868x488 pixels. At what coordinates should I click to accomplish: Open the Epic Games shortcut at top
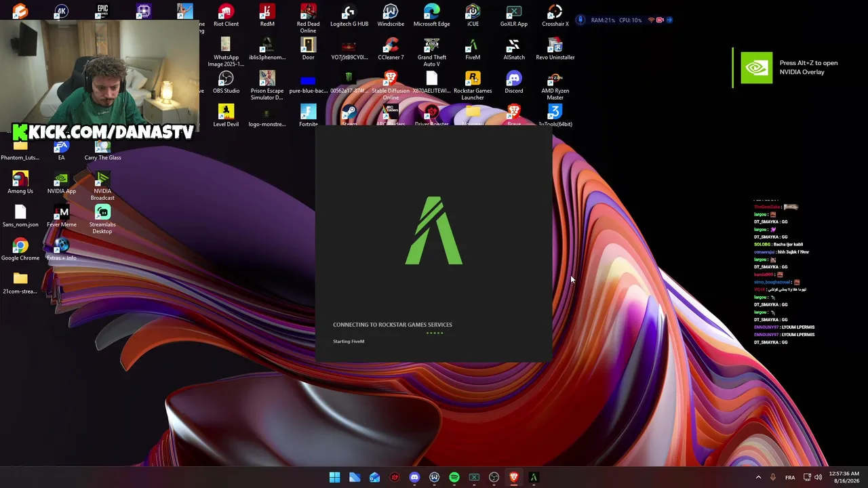102,10
